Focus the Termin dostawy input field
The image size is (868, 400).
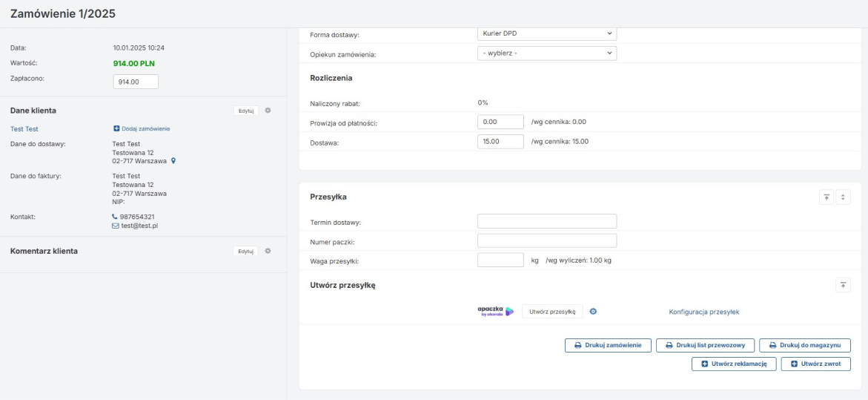click(547, 221)
